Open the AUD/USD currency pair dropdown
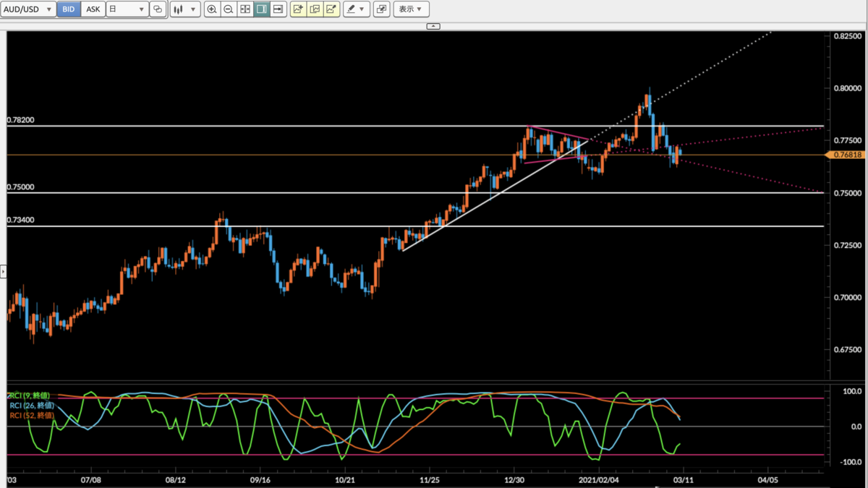 [x=28, y=9]
